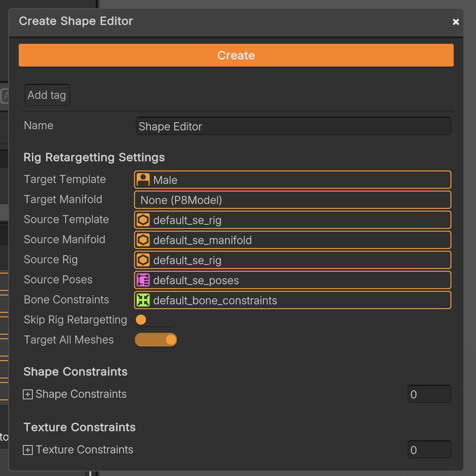Screen dimensions: 476x476
Task: Click the pink Source Poses icon
Action: [x=143, y=280]
